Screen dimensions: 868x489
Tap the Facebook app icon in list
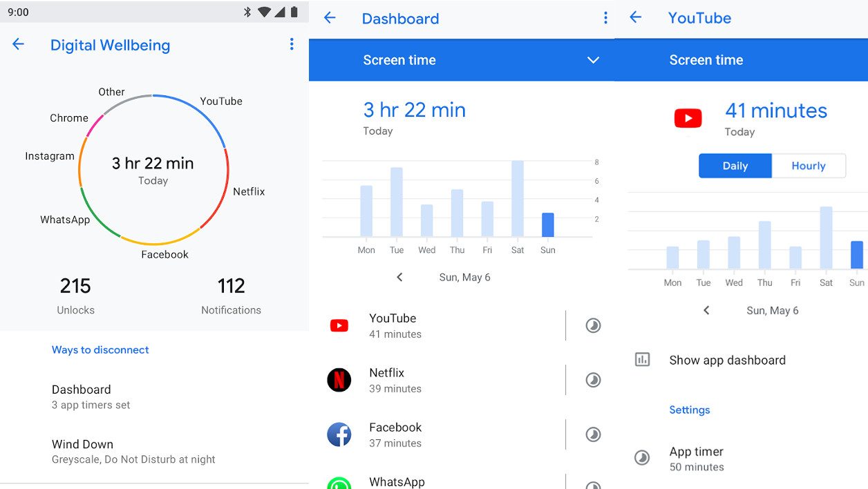click(x=339, y=434)
